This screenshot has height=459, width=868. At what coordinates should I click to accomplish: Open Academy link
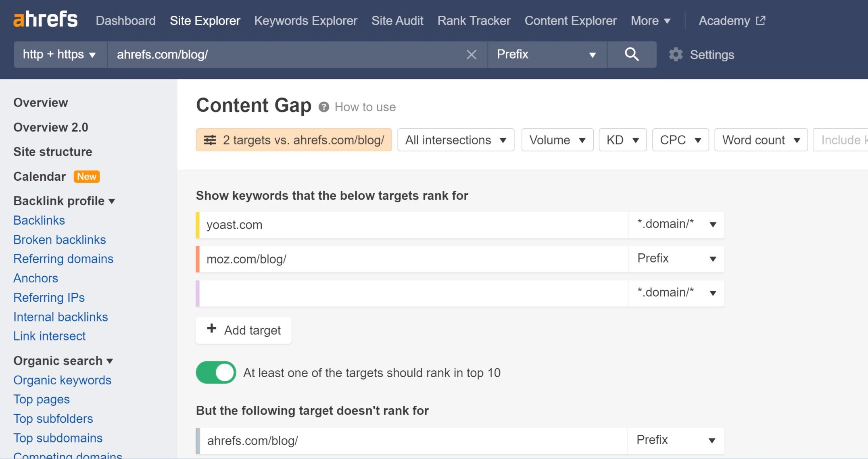click(x=724, y=21)
